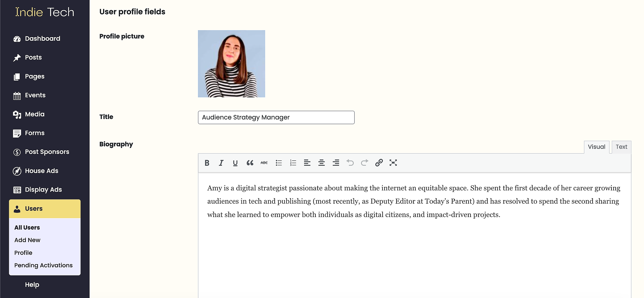Click the profile picture thumbnail
This screenshot has width=644, height=298.
coord(231,64)
